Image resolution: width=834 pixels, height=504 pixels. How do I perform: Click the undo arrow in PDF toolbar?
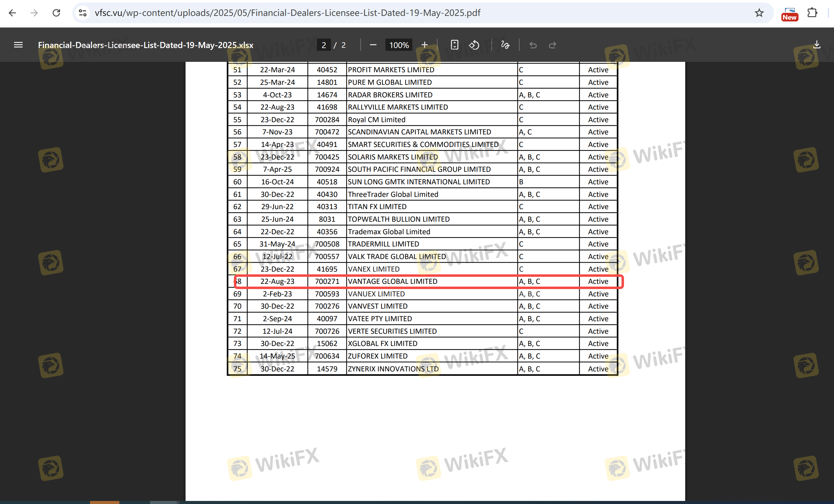pyautogui.click(x=533, y=45)
